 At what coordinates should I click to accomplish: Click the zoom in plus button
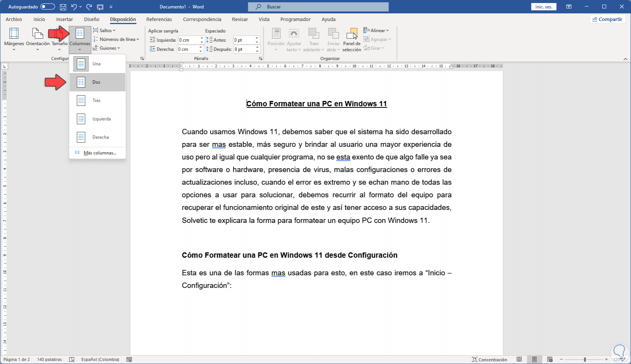pyautogui.click(x=606, y=359)
